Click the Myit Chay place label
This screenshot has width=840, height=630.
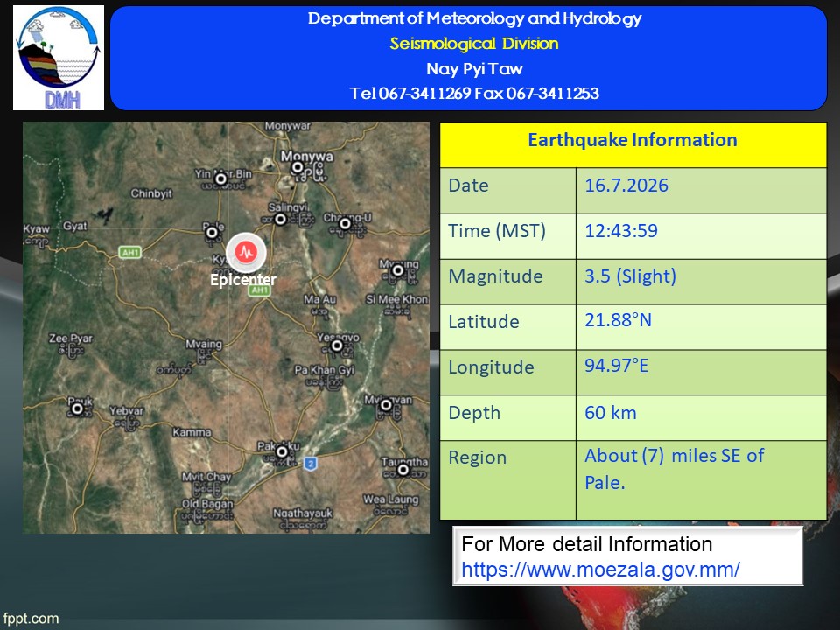(206, 477)
